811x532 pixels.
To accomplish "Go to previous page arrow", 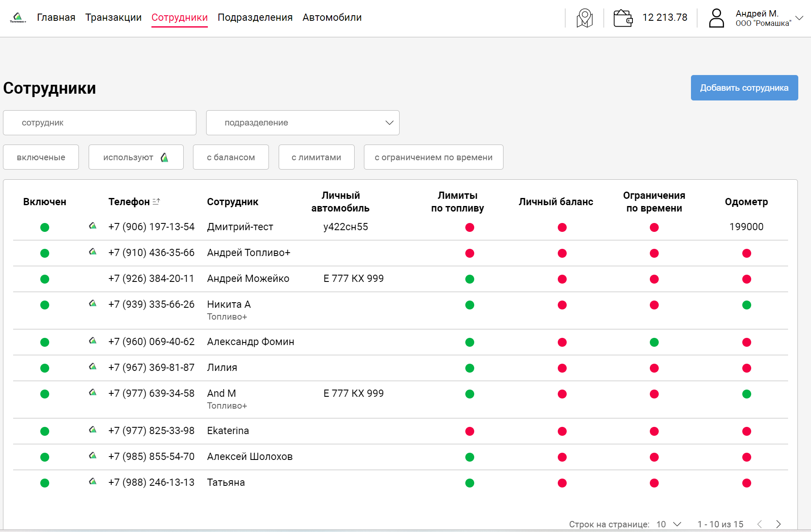I will coord(760,524).
